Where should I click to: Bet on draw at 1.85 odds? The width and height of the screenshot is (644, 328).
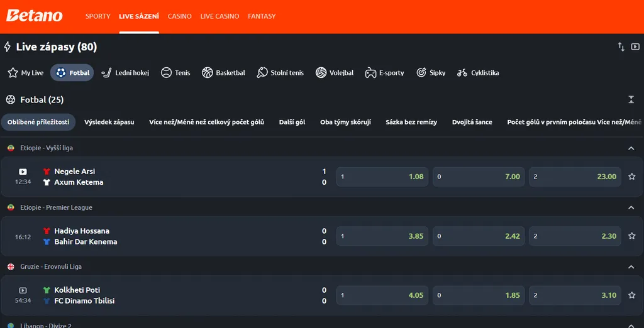pyautogui.click(x=479, y=295)
